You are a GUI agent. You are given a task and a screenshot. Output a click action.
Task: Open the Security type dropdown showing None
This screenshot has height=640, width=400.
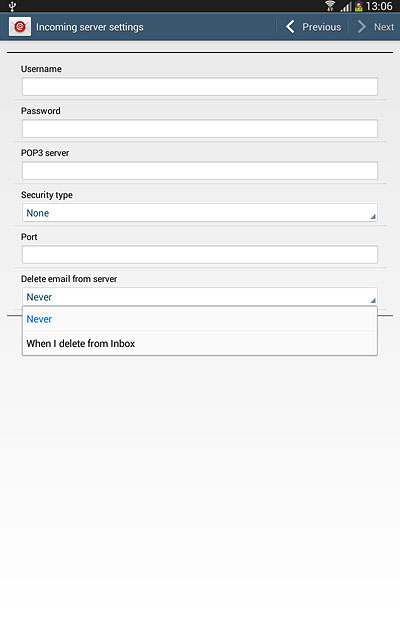coord(200,213)
